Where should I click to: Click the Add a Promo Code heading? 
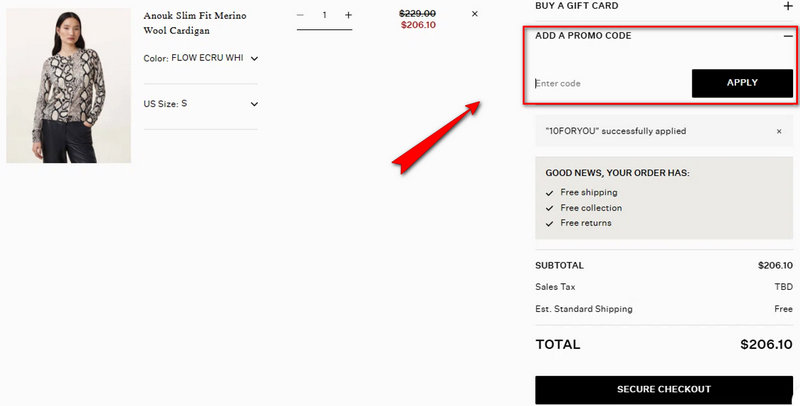(583, 36)
